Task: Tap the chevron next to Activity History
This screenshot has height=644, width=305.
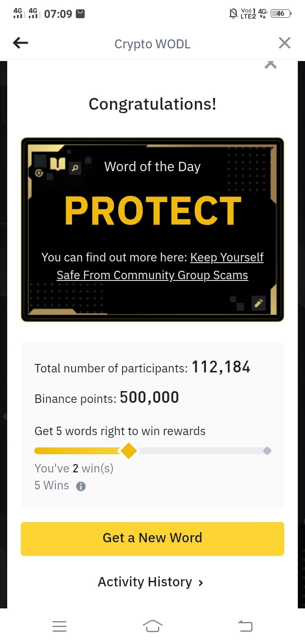Action: [x=201, y=583]
